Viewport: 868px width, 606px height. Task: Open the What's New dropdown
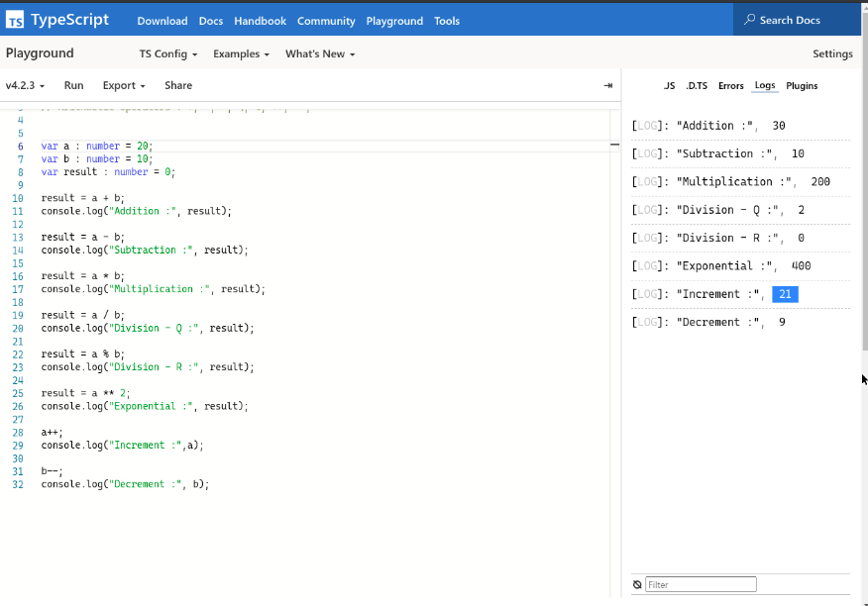tap(319, 53)
